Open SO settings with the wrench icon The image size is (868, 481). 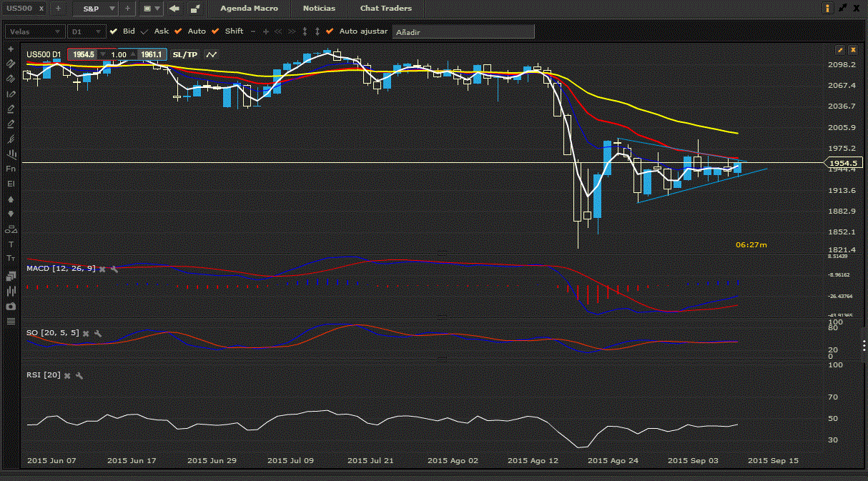98,333
